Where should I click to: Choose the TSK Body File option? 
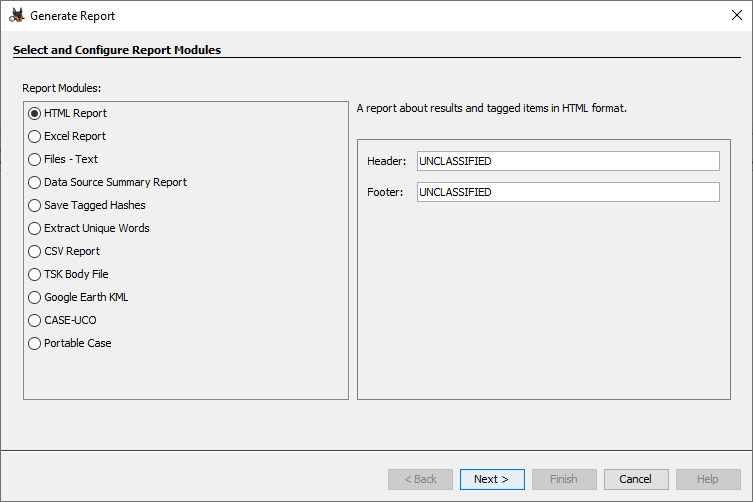[35, 274]
